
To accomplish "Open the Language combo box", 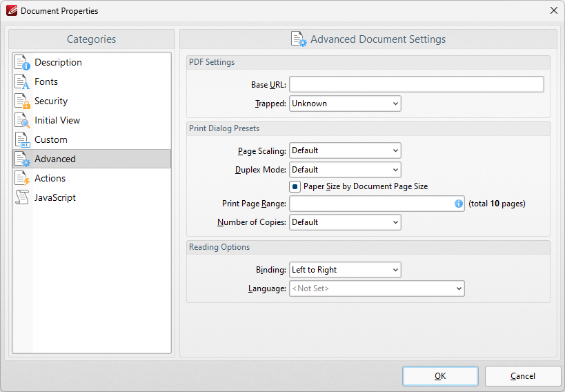I will pyautogui.click(x=377, y=288).
